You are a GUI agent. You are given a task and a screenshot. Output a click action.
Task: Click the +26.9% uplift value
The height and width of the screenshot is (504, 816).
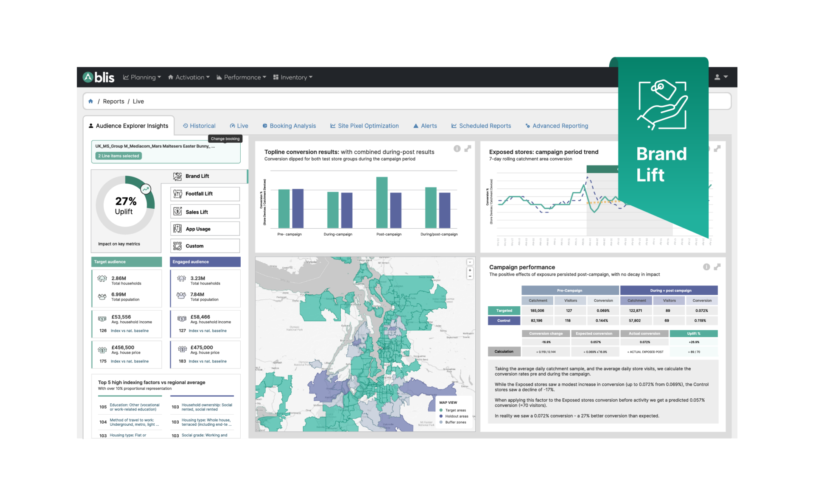tap(694, 342)
